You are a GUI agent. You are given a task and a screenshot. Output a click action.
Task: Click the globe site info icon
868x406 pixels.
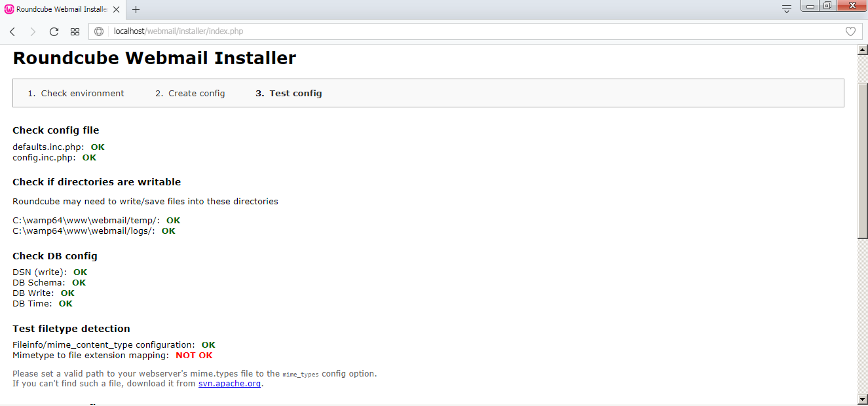point(100,31)
